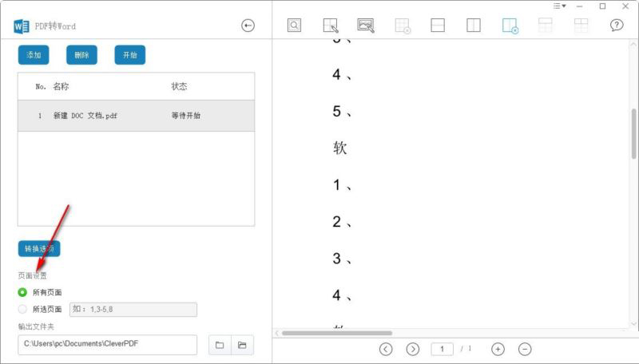Click the Word logo icon
Image resolution: width=639 pixels, height=364 pixels.
22,26
